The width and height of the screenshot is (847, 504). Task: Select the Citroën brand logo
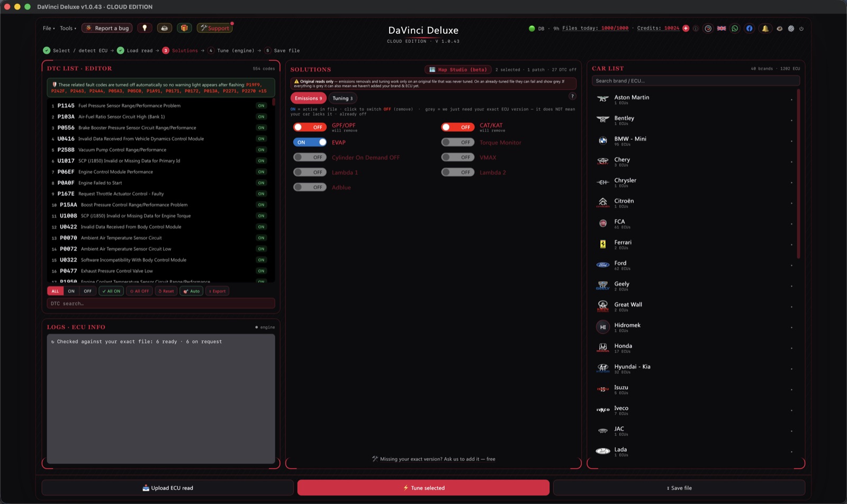point(603,203)
